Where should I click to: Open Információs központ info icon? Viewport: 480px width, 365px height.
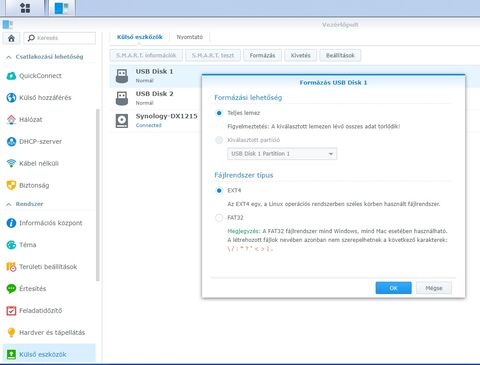pyautogui.click(x=11, y=223)
